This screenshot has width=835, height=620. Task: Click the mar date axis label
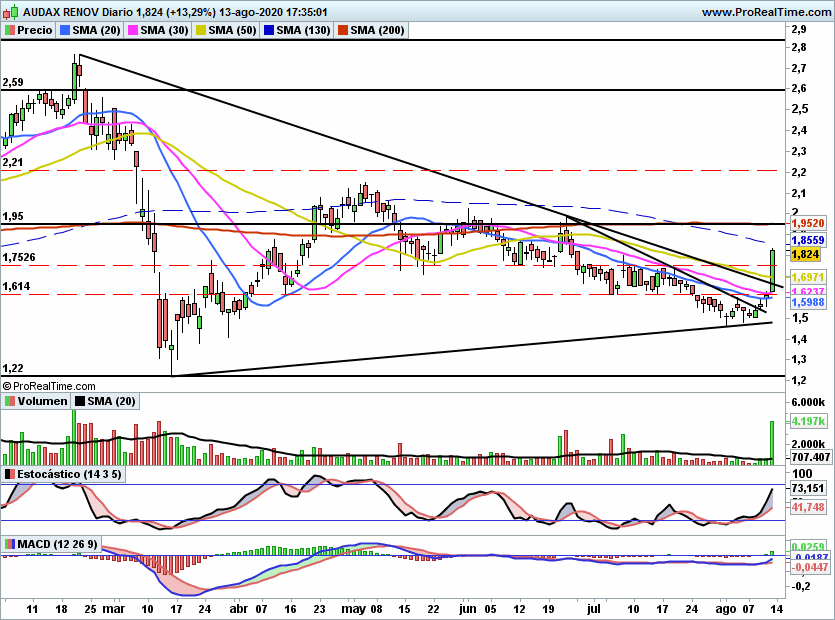pos(113,609)
